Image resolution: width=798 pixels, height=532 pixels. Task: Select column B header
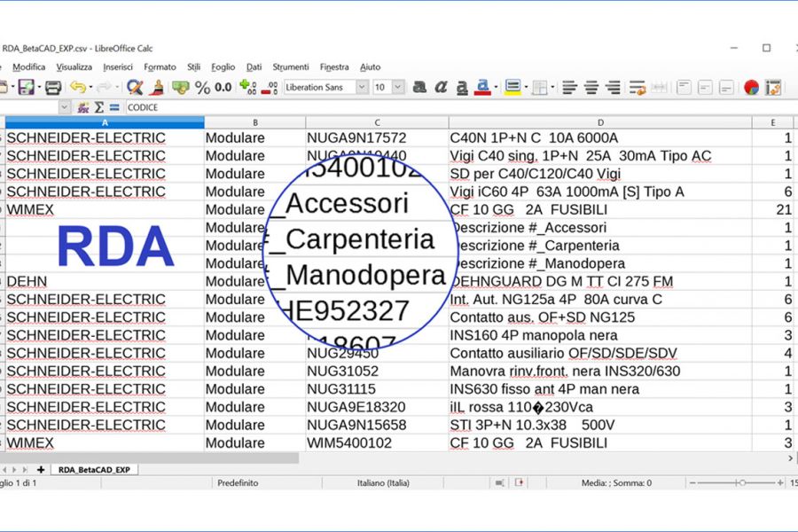pos(255,122)
